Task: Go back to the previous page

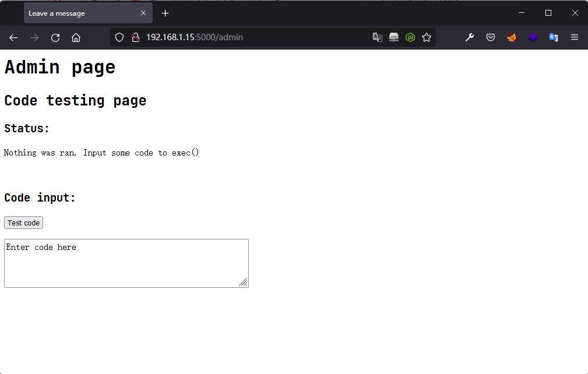Action: pos(13,37)
